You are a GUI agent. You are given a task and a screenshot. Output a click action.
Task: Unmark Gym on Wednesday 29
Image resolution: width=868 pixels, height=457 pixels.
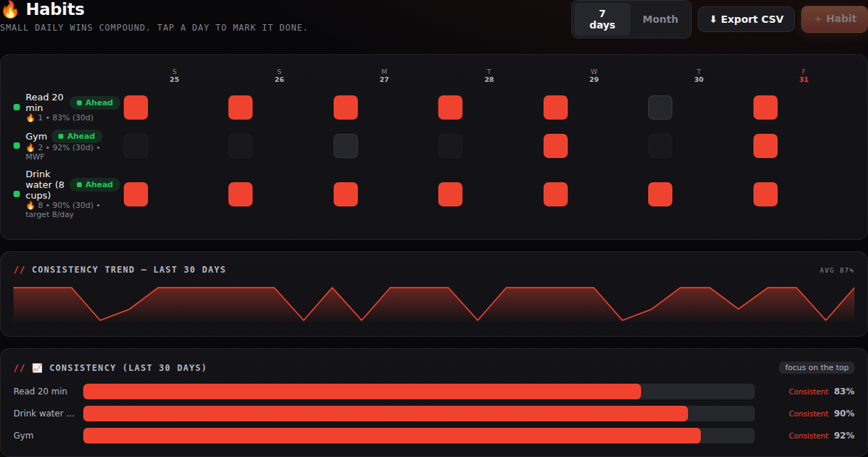(556, 146)
